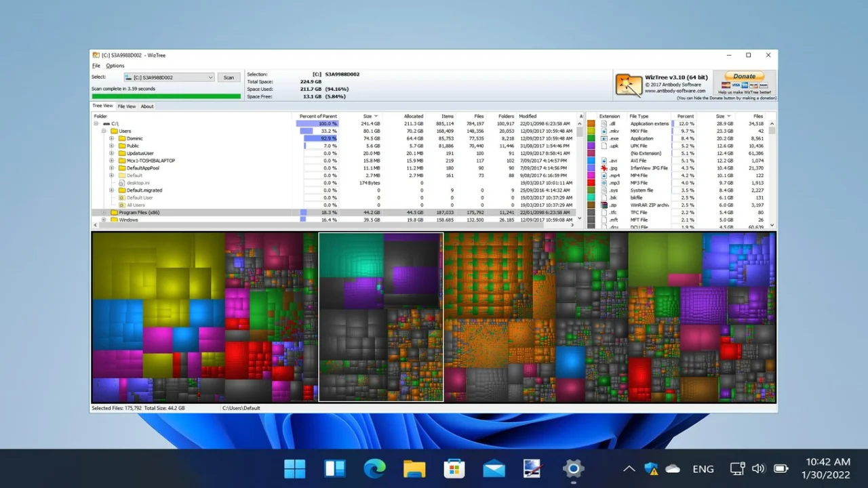Click the .exe application icon
The width and height of the screenshot is (868, 488).
604,138
